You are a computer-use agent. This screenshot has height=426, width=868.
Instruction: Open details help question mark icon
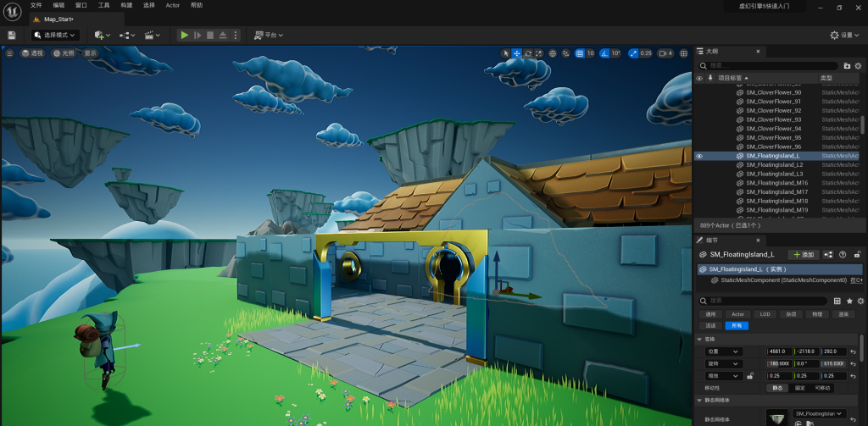843,254
